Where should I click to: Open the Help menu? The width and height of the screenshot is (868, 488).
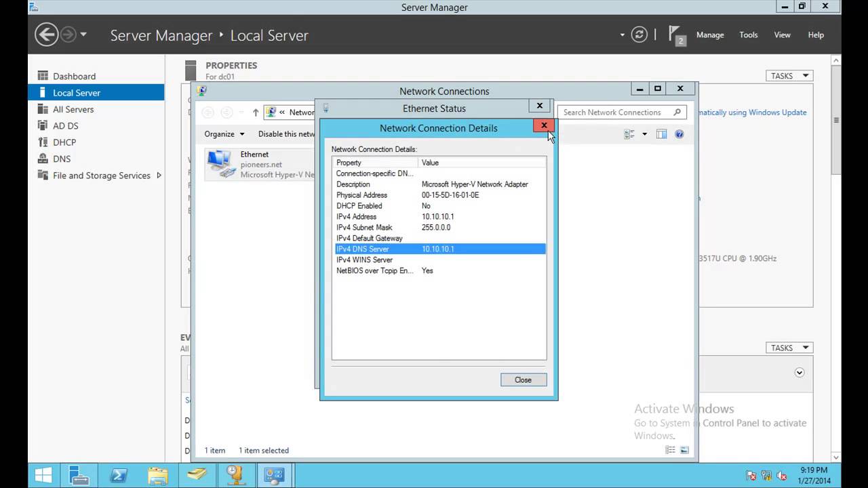[x=816, y=35]
